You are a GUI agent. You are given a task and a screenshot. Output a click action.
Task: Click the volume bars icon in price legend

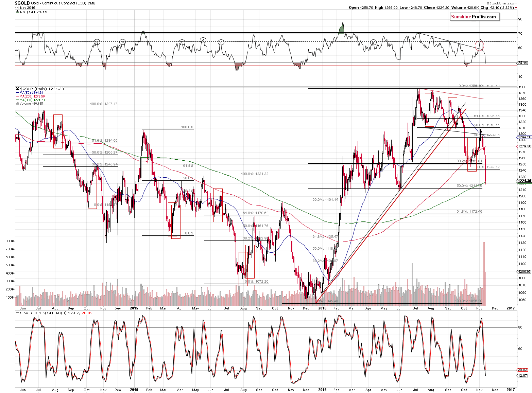point(17,104)
